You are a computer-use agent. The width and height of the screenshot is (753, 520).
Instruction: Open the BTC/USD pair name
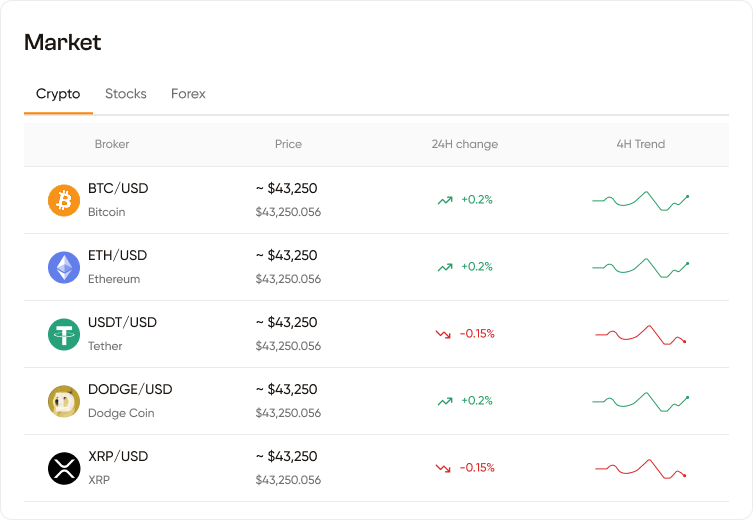[118, 188]
